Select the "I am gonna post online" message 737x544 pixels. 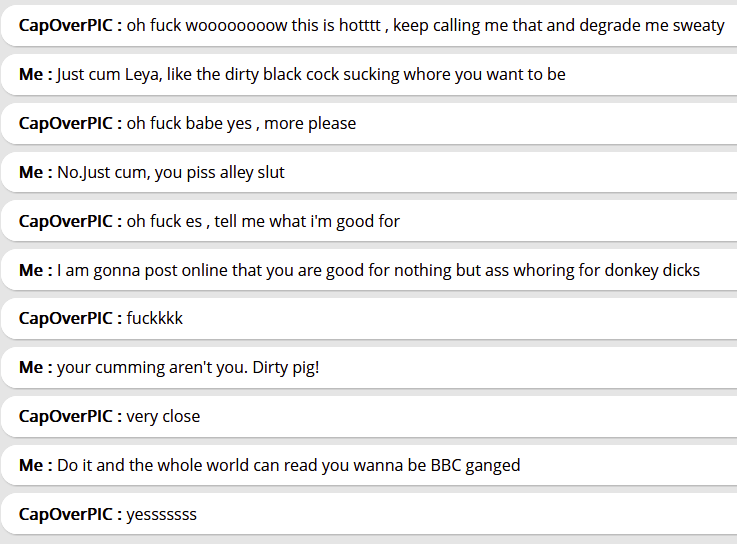click(378, 270)
